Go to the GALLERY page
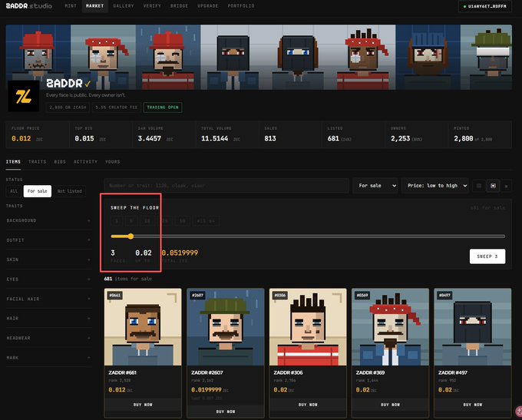Screen dimensions: 522x420 click(124, 6)
